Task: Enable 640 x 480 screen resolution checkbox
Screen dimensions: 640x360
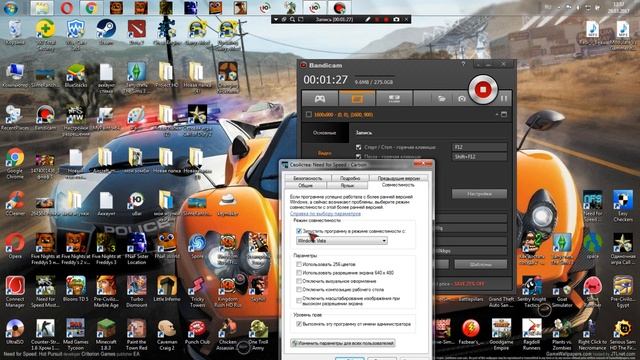Action: tap(299, 273)
